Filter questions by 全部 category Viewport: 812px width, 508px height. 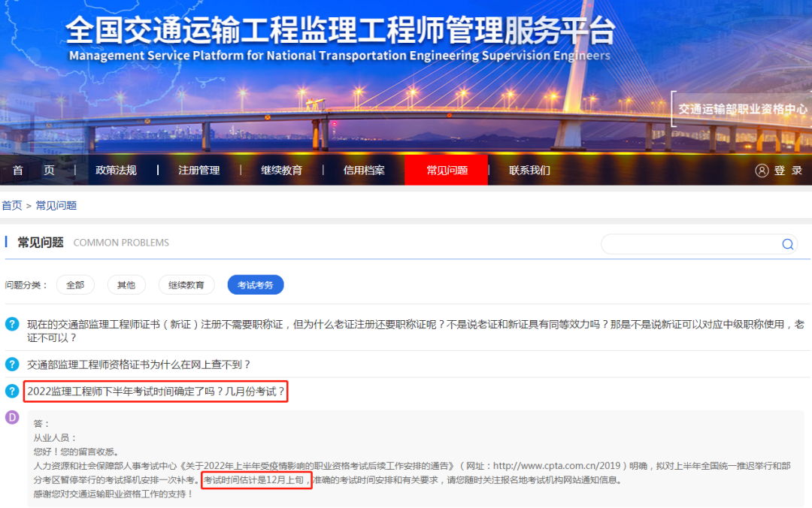75,285
